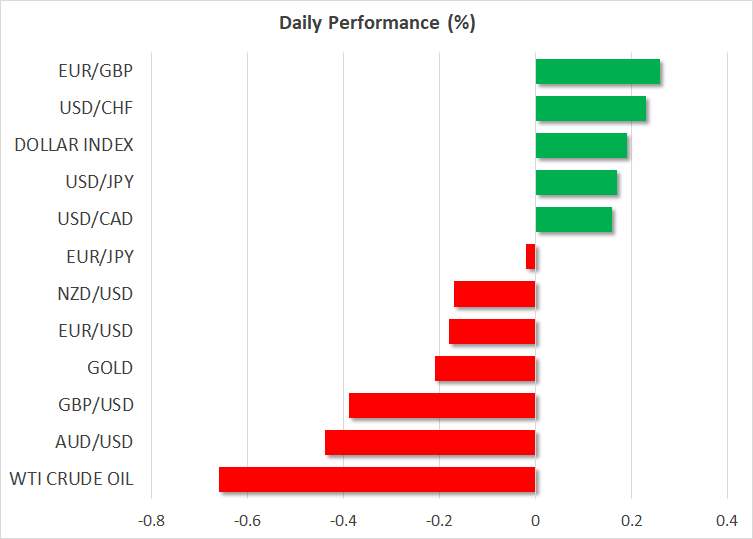Click the chart title Daily Performance (%)
Image resolution: width=753 pixels, height=539 pixels.
pyautogui.click(x=376, y=23)
